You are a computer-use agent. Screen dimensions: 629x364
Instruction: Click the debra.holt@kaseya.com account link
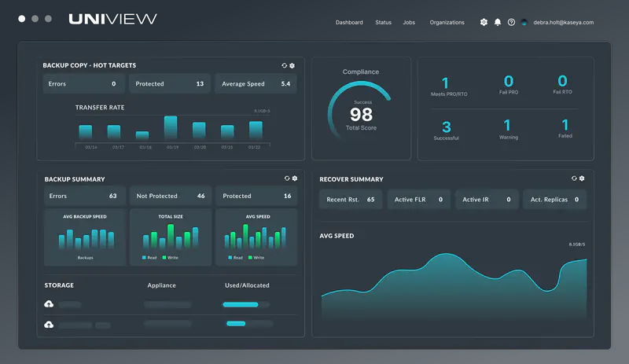point(564,23)
